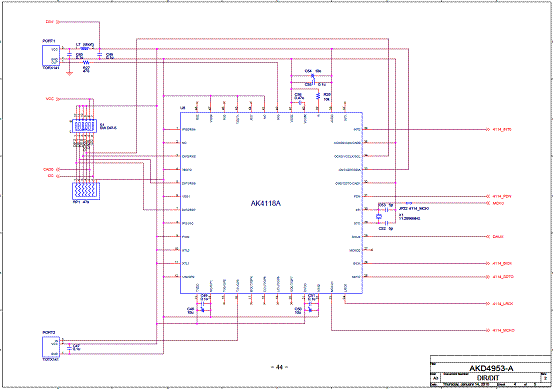Click the 4114_LRCK off-page connector
The height and width of the screenshot is (390, 554).
click(x=500, y=304)
